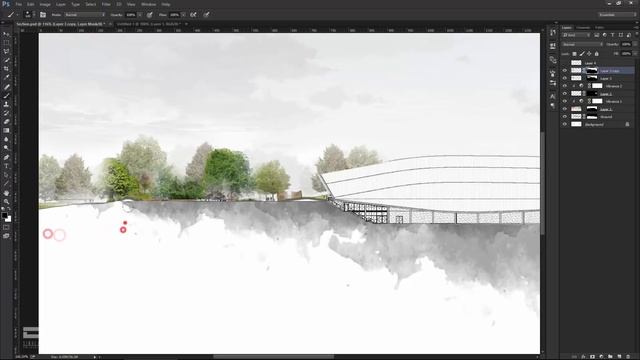640x360 pixels.
Task: Select the Pen tool
Action: (x=6, y=157)
